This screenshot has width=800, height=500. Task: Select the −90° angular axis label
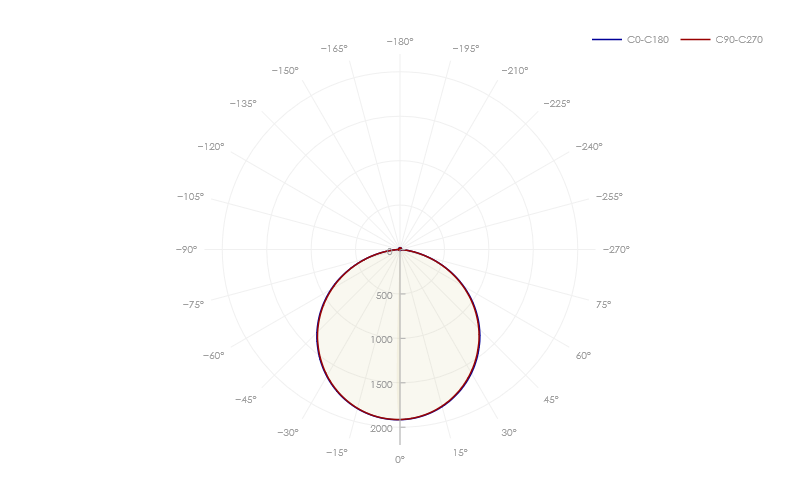pos(185,250)
